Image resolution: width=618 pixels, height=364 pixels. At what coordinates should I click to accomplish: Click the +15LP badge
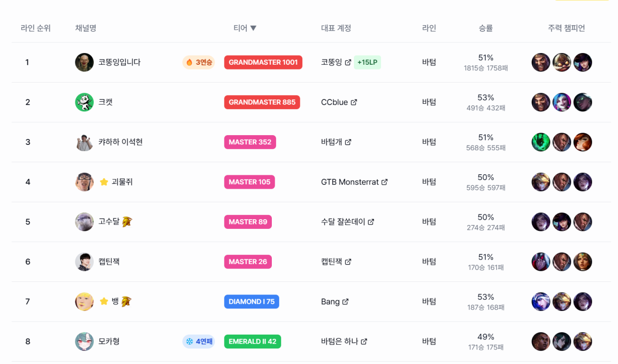click(x=367, y=62)
